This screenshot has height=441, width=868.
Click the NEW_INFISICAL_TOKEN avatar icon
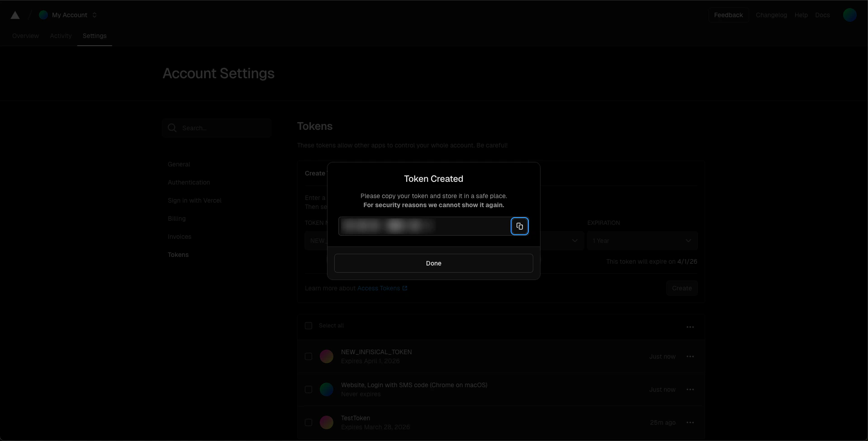pos(327,356)
